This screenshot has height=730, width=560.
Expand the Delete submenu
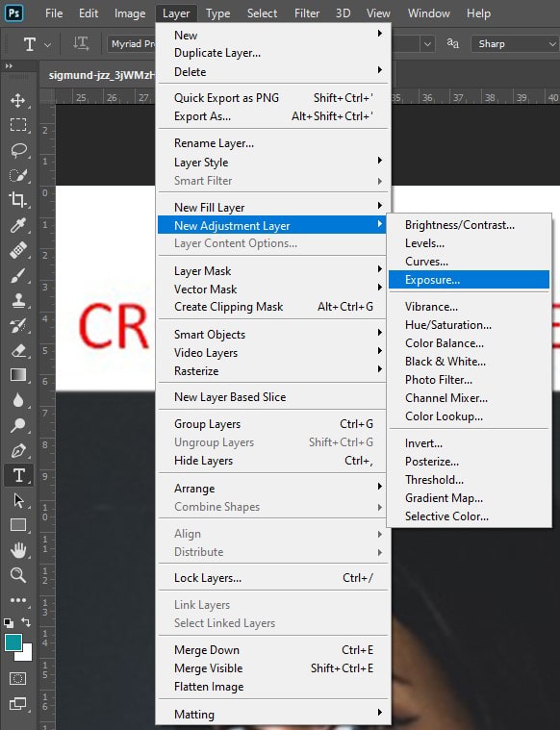273,72
